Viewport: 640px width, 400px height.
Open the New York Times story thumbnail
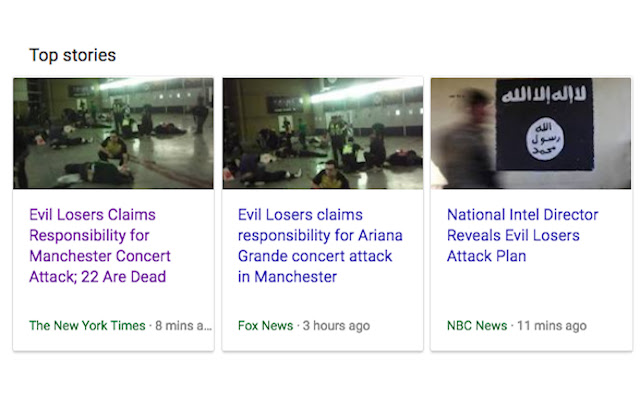pyautogui.click(x=113, y=133)
